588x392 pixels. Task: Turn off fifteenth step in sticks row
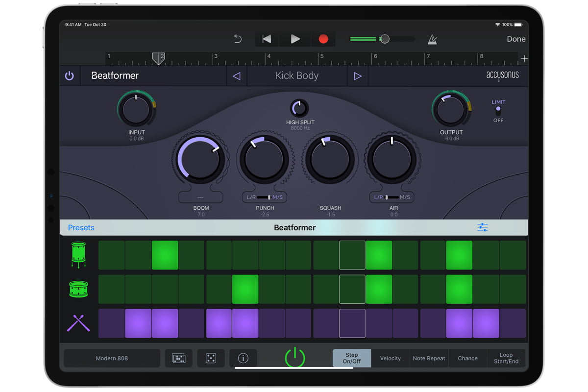[x=486, y=323]
